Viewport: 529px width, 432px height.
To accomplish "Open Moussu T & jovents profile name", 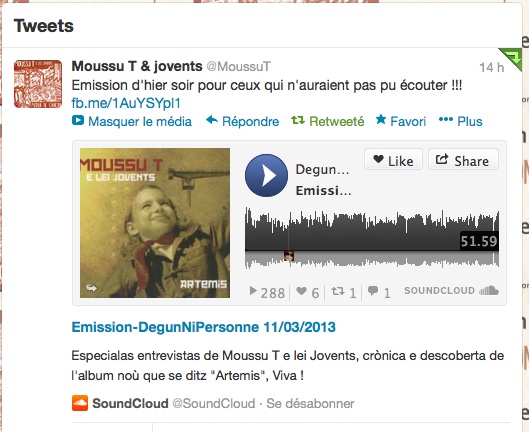I will coord(137,66).
